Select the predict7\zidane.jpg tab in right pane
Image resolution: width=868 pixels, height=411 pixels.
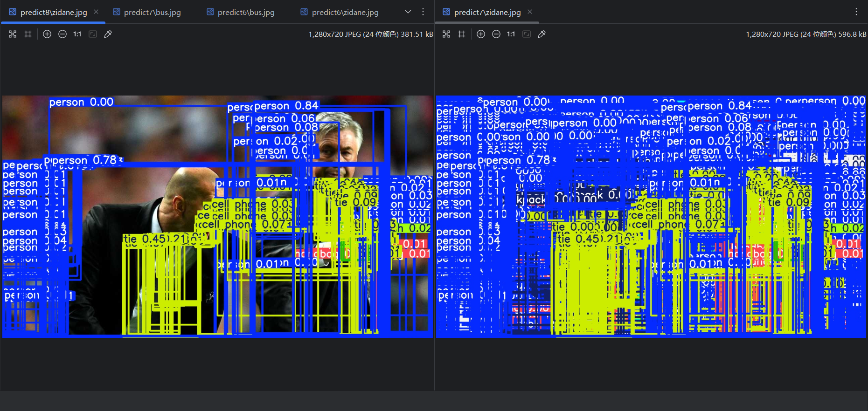coord(487,12)
